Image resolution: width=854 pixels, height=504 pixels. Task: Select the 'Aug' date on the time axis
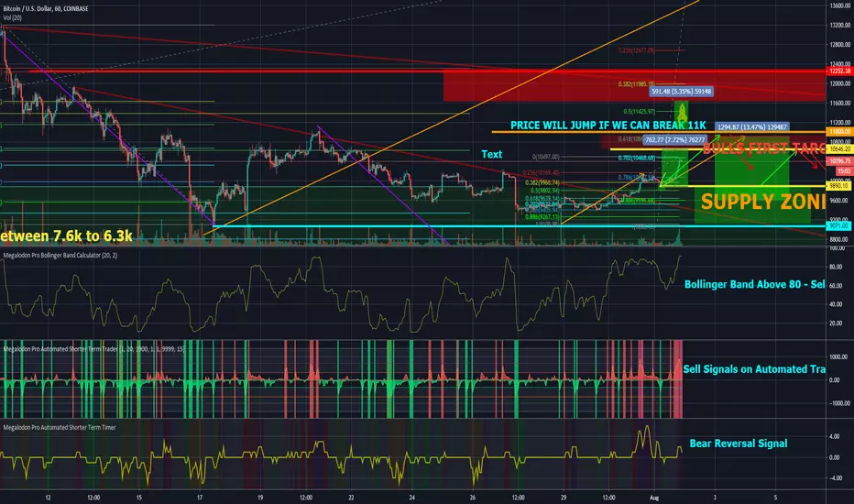[x=654, y=498]
